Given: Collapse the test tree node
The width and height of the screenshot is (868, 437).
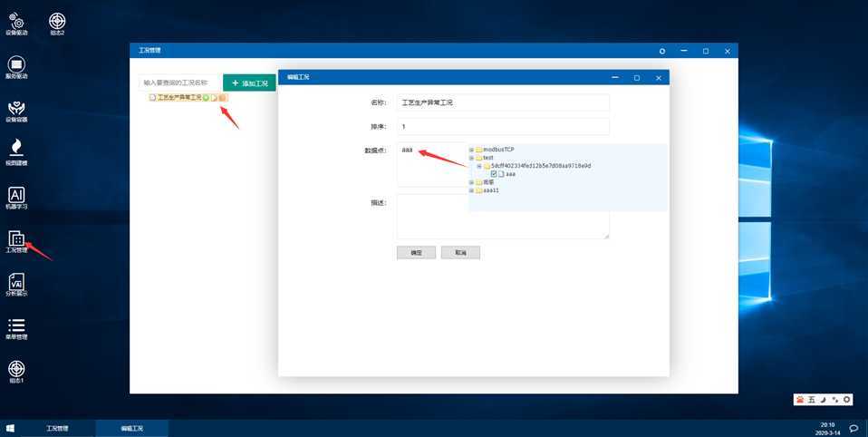Looking at the screenshot, I should click(472, 158).
